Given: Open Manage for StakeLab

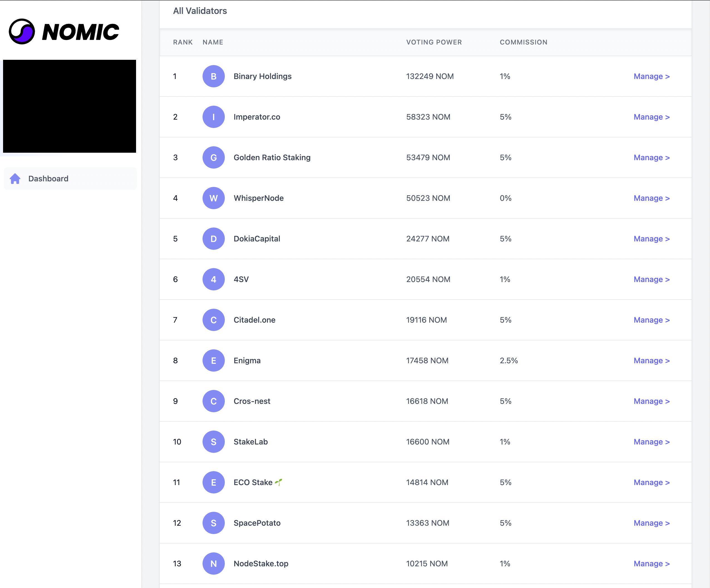Looking at the screenshot, I should click(x=651, y=442).
